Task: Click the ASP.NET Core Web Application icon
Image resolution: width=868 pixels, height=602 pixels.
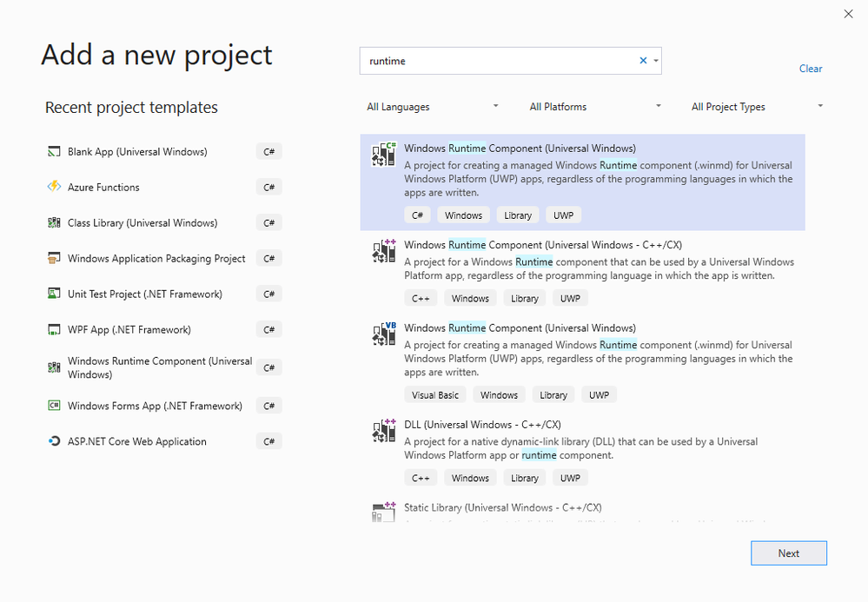Action: (54, 441)
